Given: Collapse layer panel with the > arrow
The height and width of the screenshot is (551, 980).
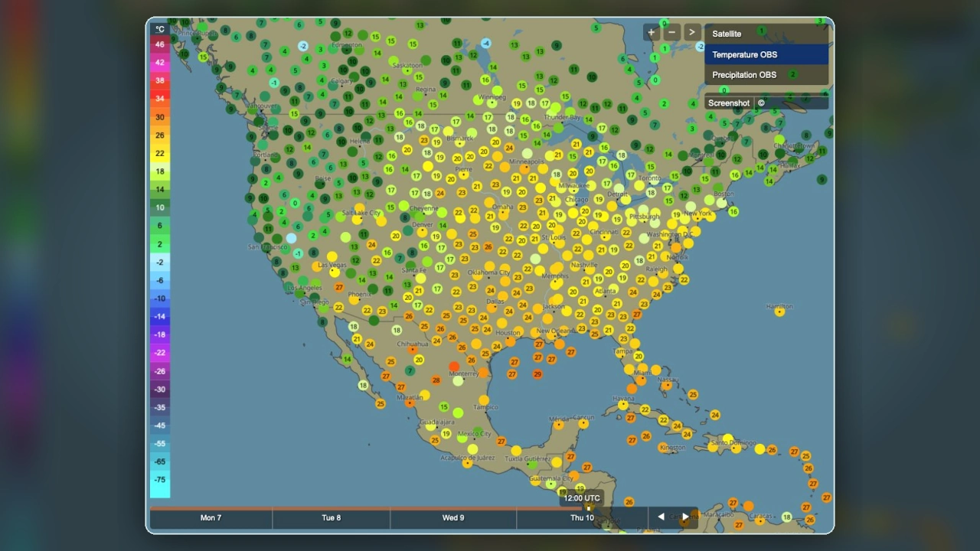Looking at the screenshot, I should click(691, 32).
